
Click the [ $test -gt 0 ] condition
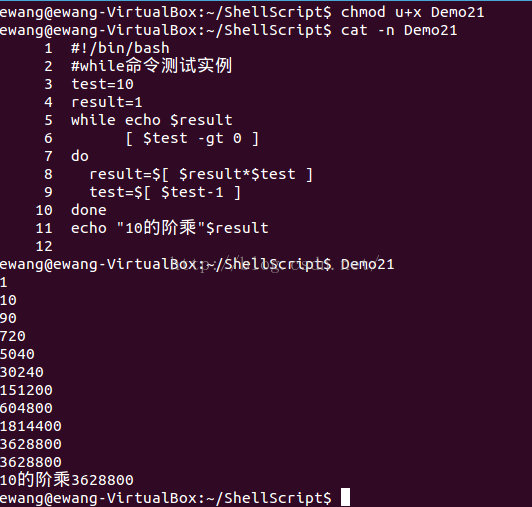pos(192,138)
